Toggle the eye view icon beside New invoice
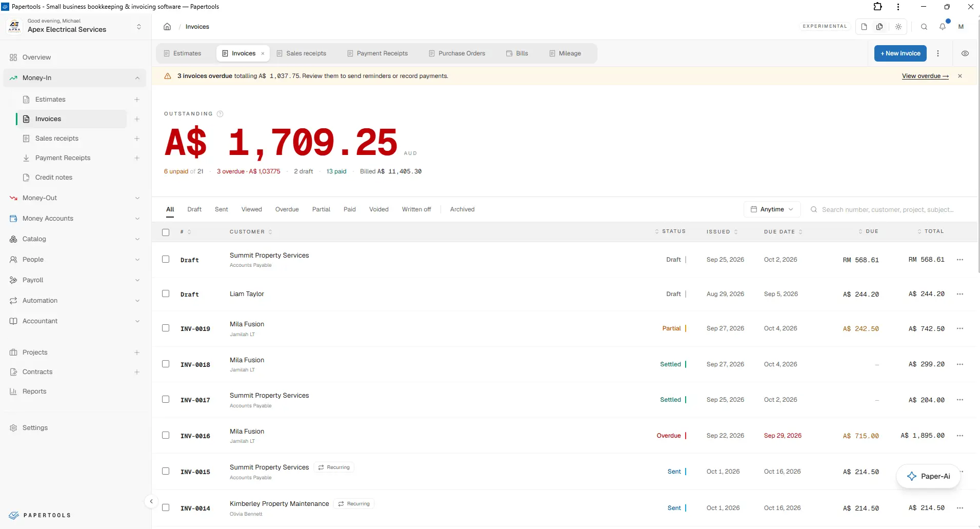The width and height of the screenshot is (980, 529). 965,53
